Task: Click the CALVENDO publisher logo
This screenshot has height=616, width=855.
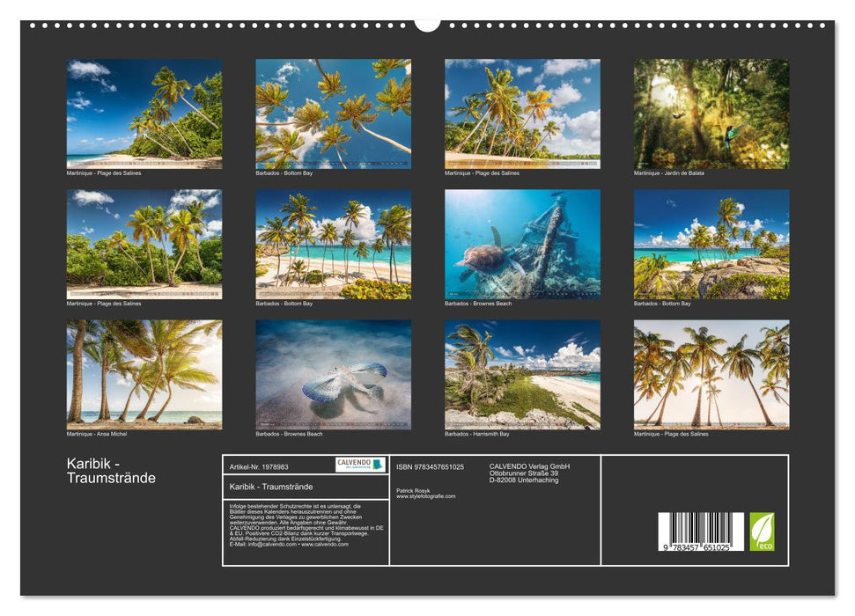Action: tap(353, 464)
